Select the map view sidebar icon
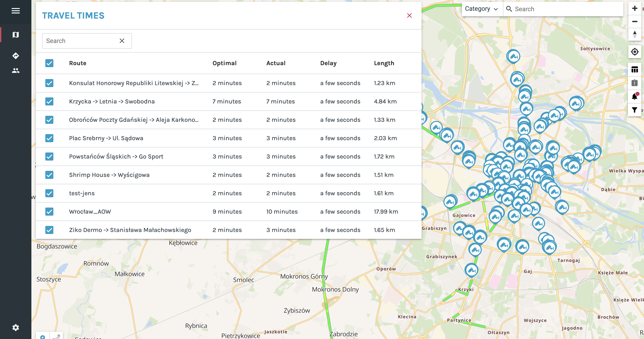Image resolution: width=644 pixels, height=339 pixels. [x=15, y=35]
